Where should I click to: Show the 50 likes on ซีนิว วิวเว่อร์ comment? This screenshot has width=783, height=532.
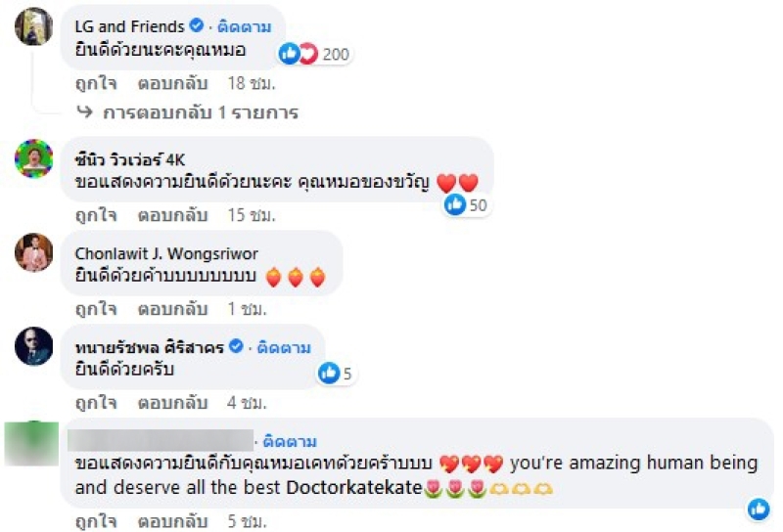point(466,204)
